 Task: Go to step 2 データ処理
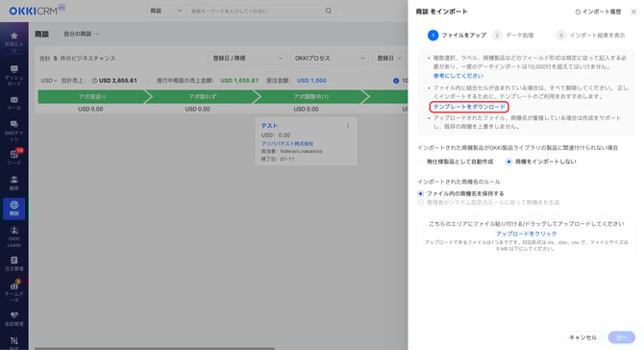512,36
